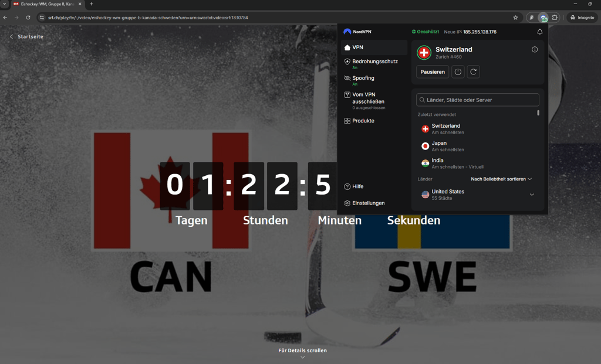601x364 pixels.
Task: Click the browser forward arrow
Action: [16, 18]
